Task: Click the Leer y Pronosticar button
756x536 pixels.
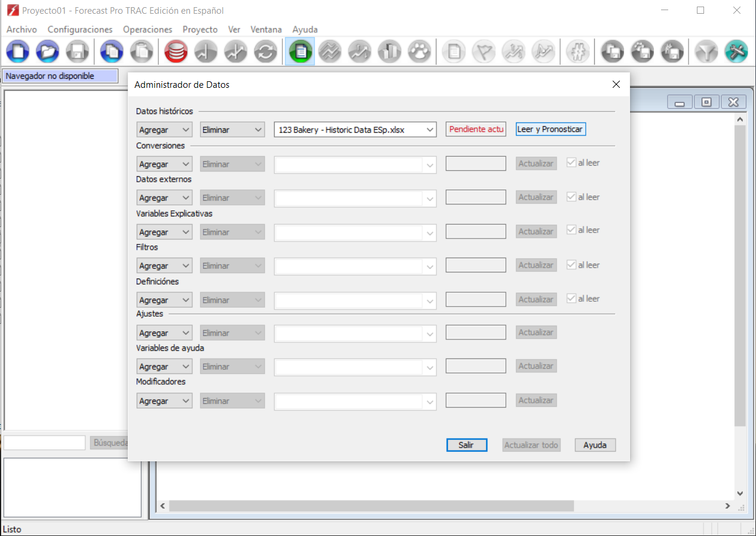Action: click(x=551, y=129)
